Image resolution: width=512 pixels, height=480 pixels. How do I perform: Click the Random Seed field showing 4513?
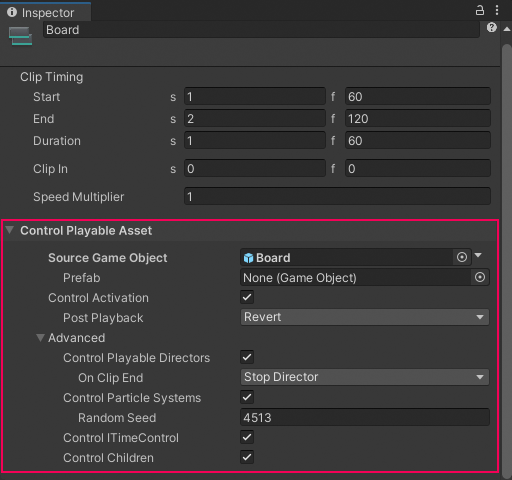tap(365, 417)
